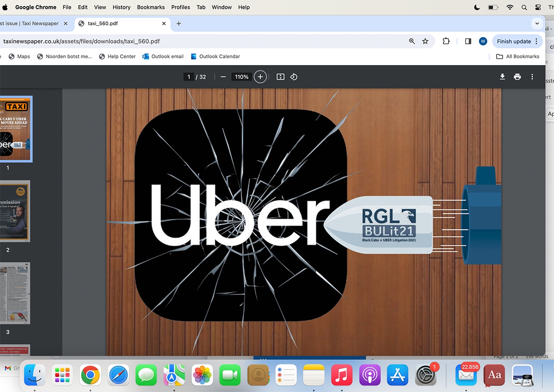Toggle the Chrome side panel
Screen dimensions: 554x392
pos(468,42)
